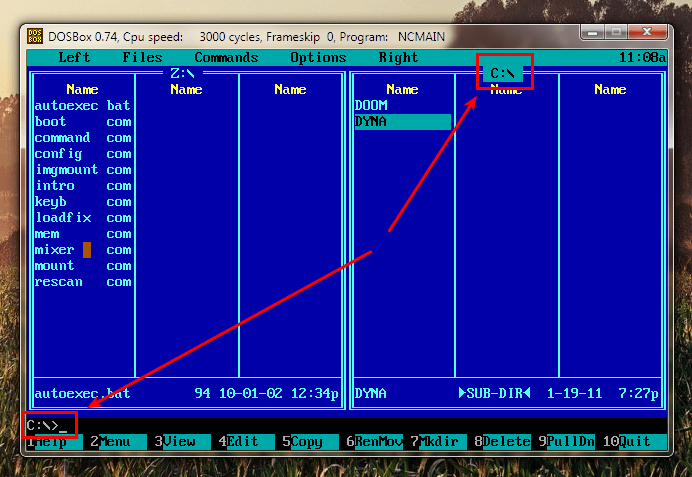Click the SUB-DIR status text
692x477 pixels.
[x=494, y=393]
